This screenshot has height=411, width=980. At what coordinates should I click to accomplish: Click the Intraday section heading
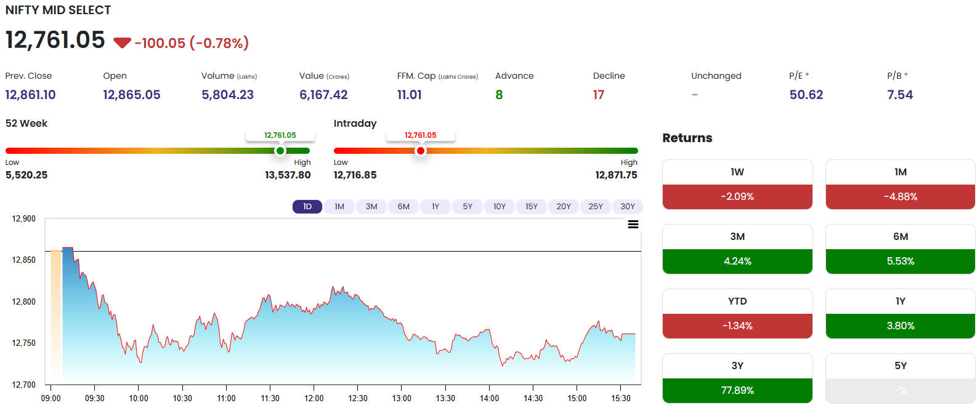355,123
